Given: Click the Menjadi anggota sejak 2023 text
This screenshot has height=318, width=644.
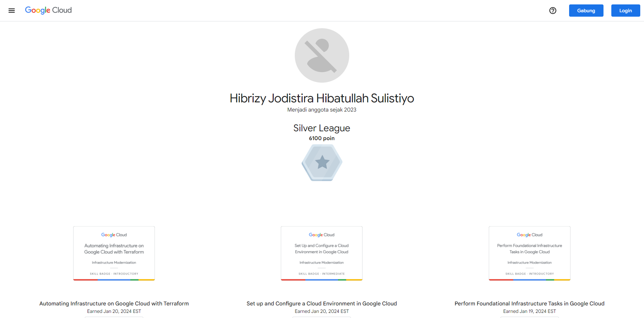Looking at the screenshot, I should (x=322, y=110).
